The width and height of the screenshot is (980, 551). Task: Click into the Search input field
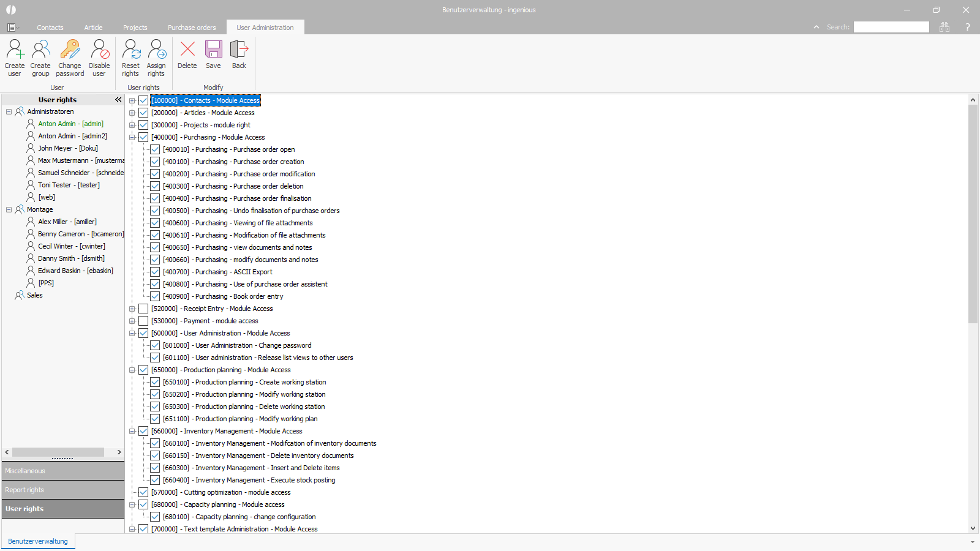[891, 27]
